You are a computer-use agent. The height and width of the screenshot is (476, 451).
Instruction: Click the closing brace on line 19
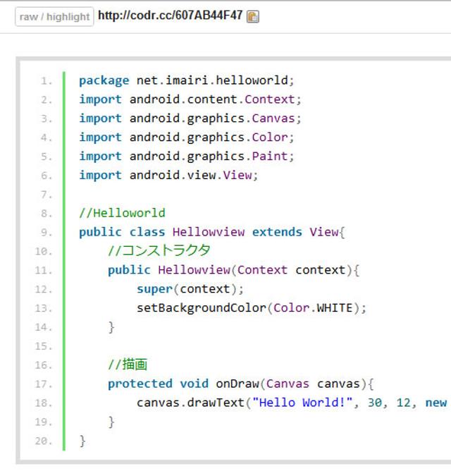click(111, 422)
